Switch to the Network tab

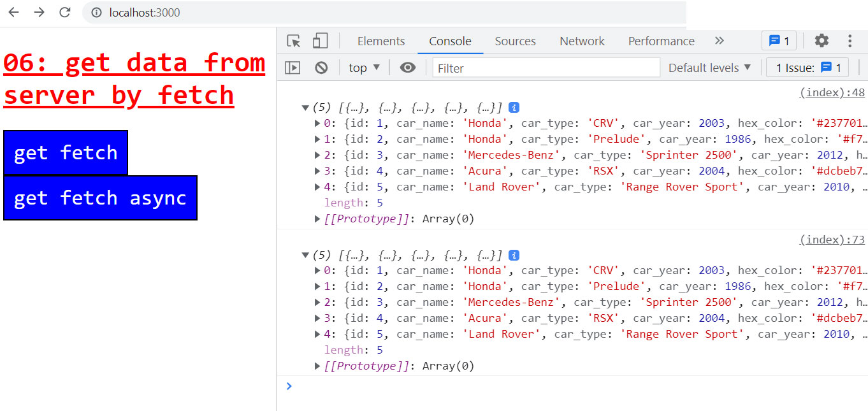pos(582,41)
